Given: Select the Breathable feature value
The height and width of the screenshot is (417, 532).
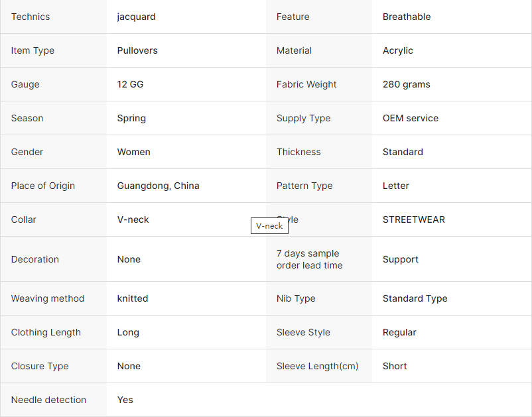Looking at the screenshot, I should point(407,17).
